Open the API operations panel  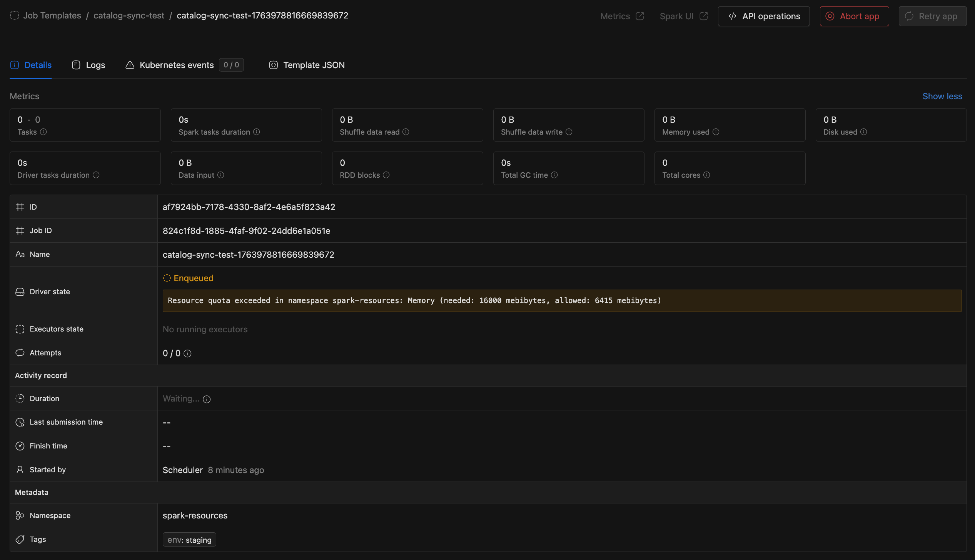pos(763,16)
